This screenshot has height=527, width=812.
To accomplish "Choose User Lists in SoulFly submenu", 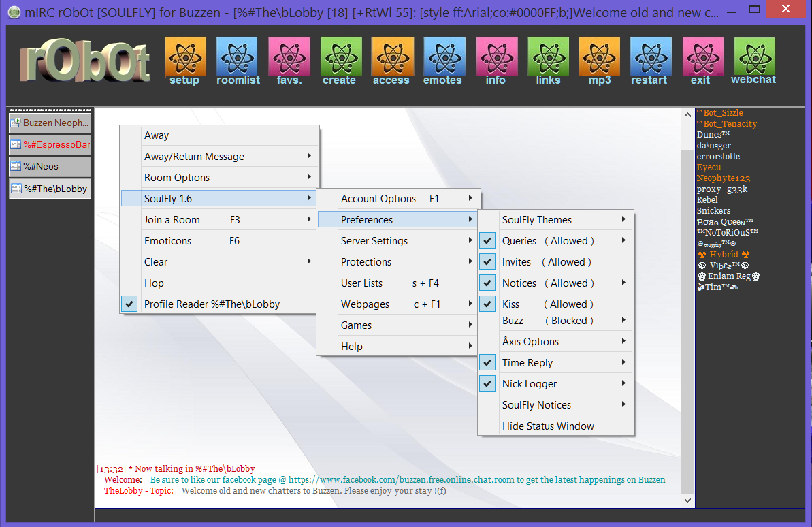I will [398, 283].
